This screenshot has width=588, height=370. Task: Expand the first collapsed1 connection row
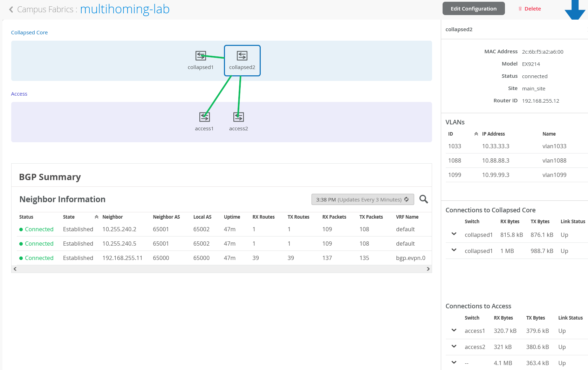pos(454,234)
